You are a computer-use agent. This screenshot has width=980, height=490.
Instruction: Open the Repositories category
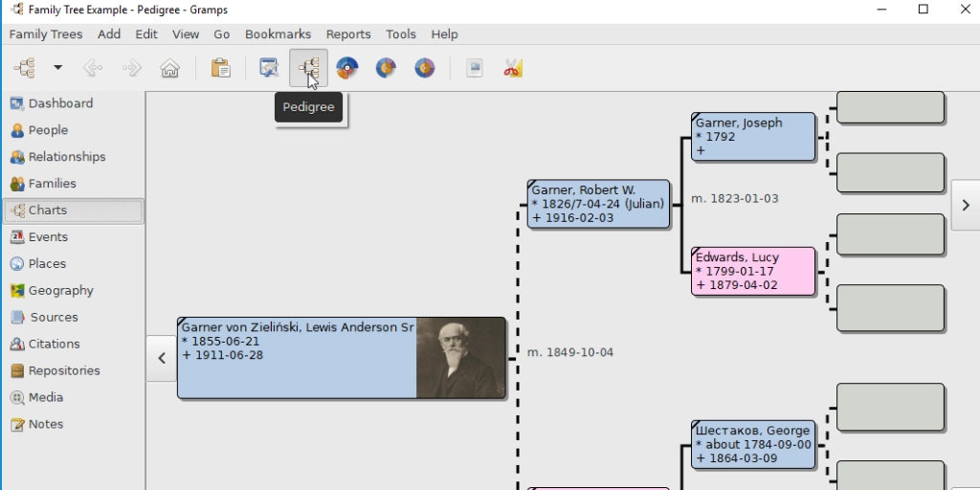(73, 370)
